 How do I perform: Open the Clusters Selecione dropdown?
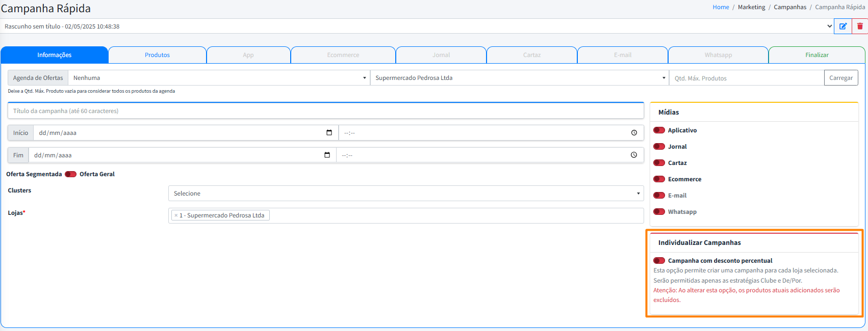[405, 194]
